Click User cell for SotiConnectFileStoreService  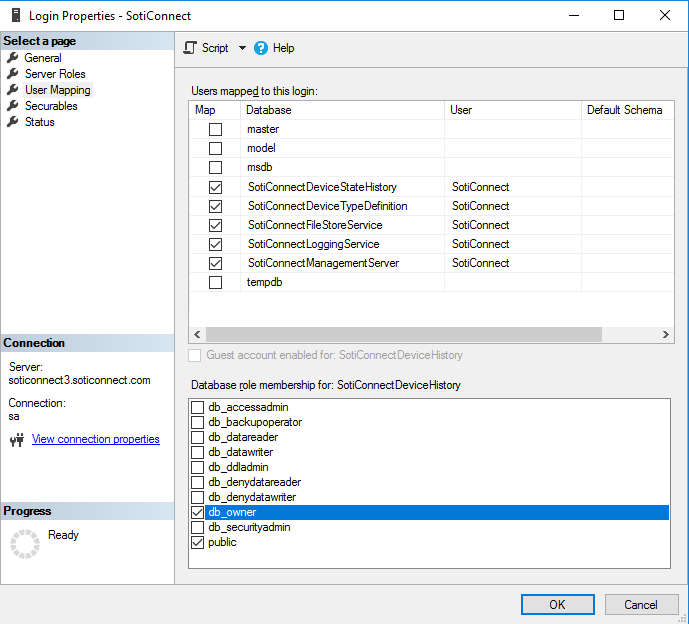513,225
